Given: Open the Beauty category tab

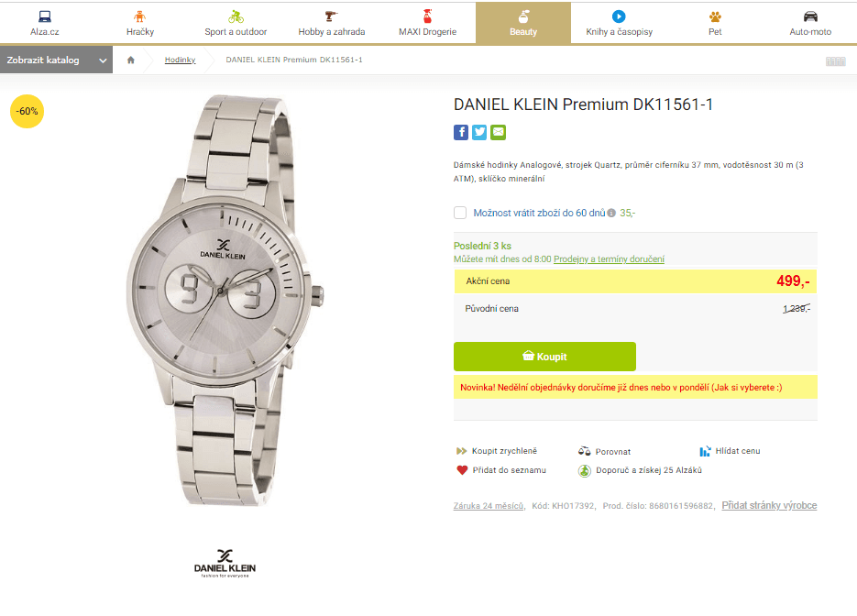Looking at the screenshot, I should point(523,23).
